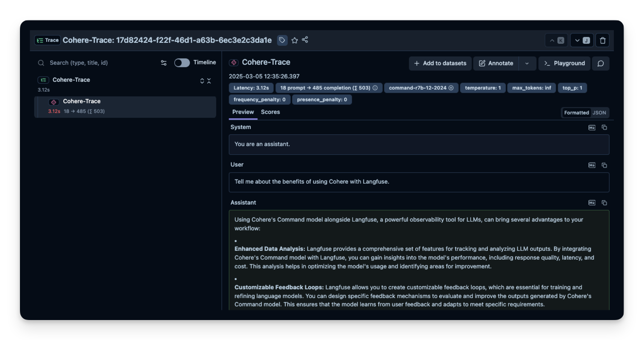644x340 pixels.
Task: Enable the Timeline view toggle
Action: click(181, 62)
